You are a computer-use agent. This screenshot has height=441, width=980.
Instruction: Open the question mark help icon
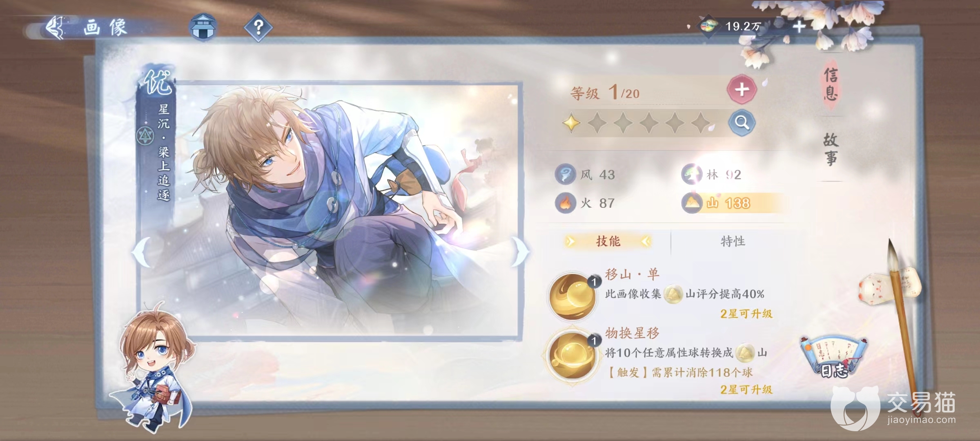258,27
